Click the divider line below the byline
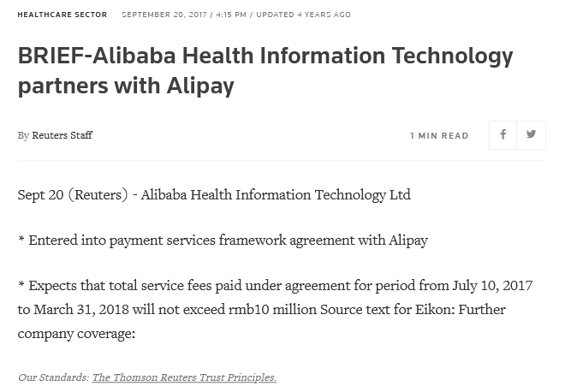This screenshot has height=392, width=565. pos(282,160)
